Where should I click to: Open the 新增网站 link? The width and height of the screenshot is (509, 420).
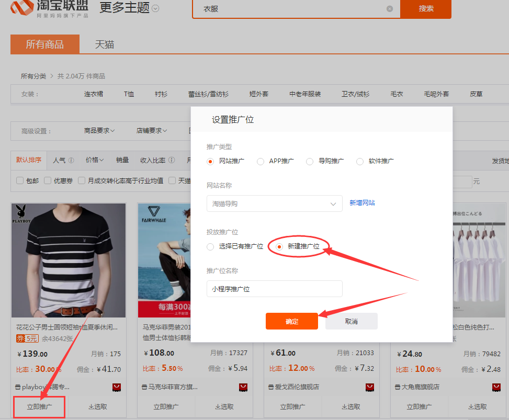(362, 203)
